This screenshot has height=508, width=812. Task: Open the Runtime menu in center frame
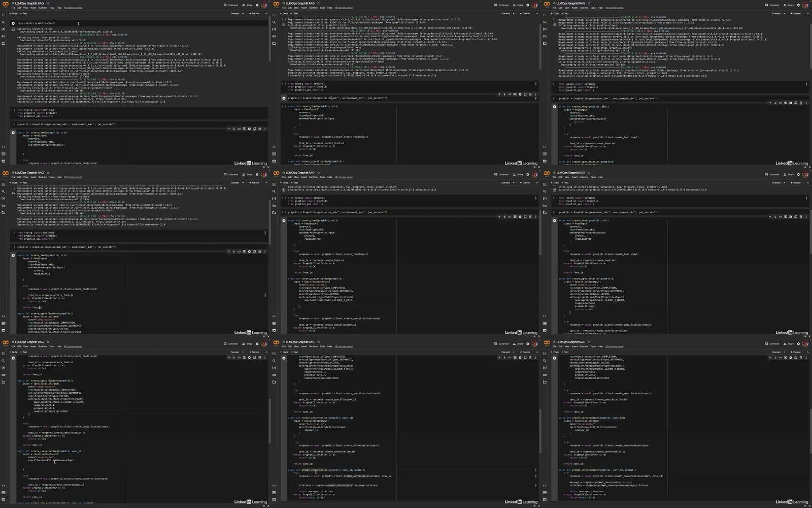[x=313, y=177]
